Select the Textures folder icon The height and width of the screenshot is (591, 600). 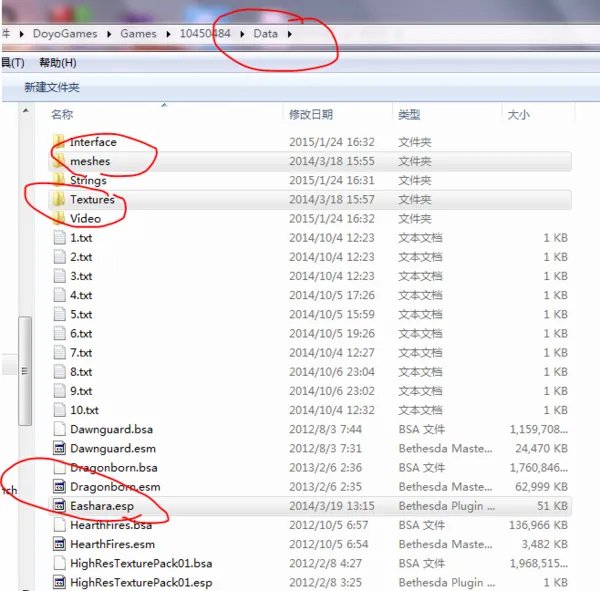point(59,199)
